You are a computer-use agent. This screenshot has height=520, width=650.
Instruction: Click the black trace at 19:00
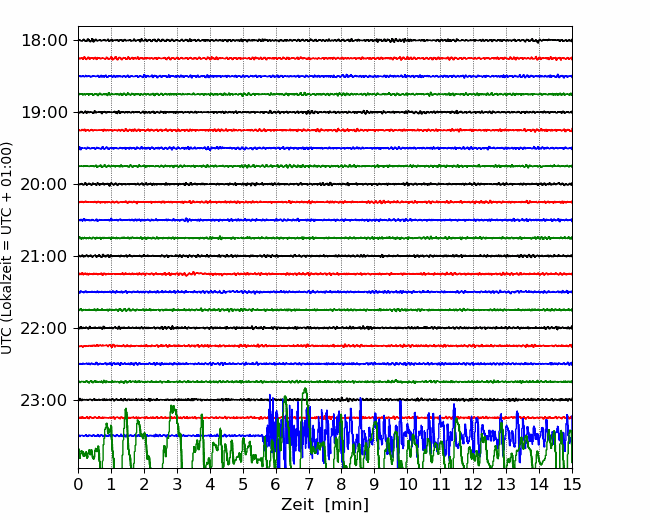pos(325,112)
